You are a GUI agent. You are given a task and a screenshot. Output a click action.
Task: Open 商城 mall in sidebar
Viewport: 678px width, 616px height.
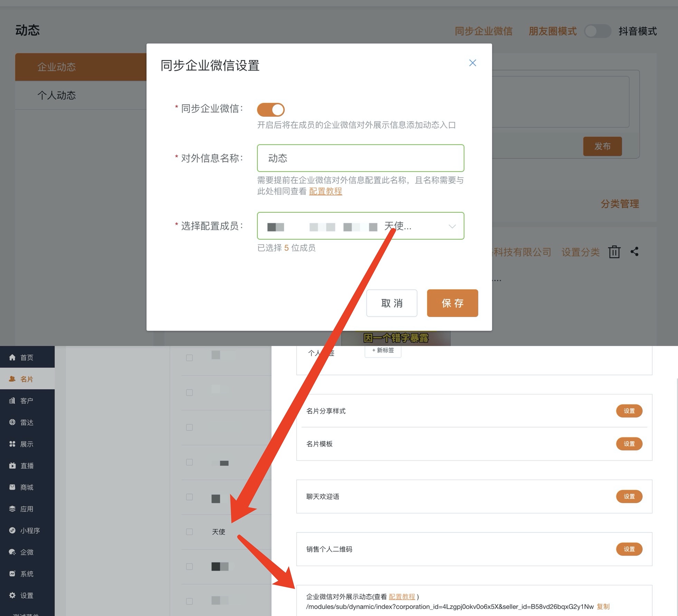[x=27, y=487]
